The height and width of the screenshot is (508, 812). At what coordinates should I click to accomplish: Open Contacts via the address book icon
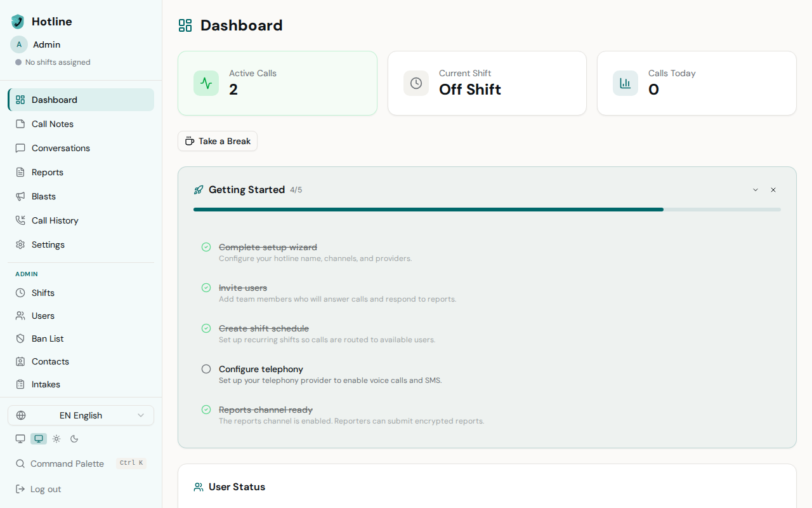point(20,361)
